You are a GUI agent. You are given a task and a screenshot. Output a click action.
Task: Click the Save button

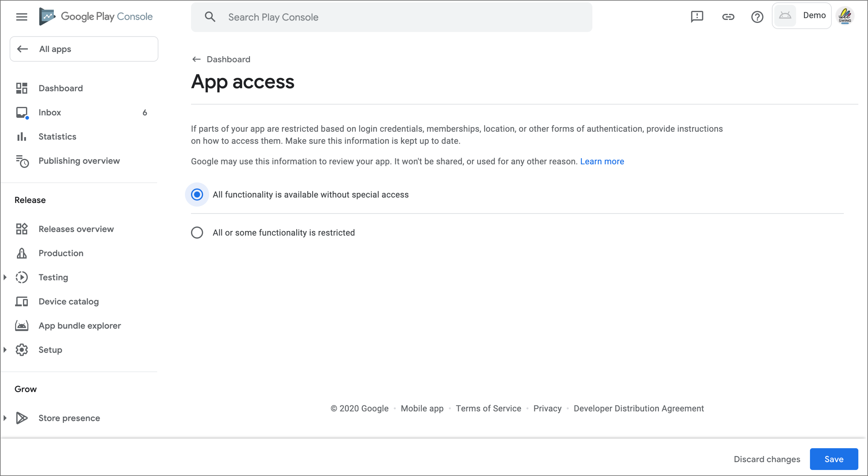(834, 459)
